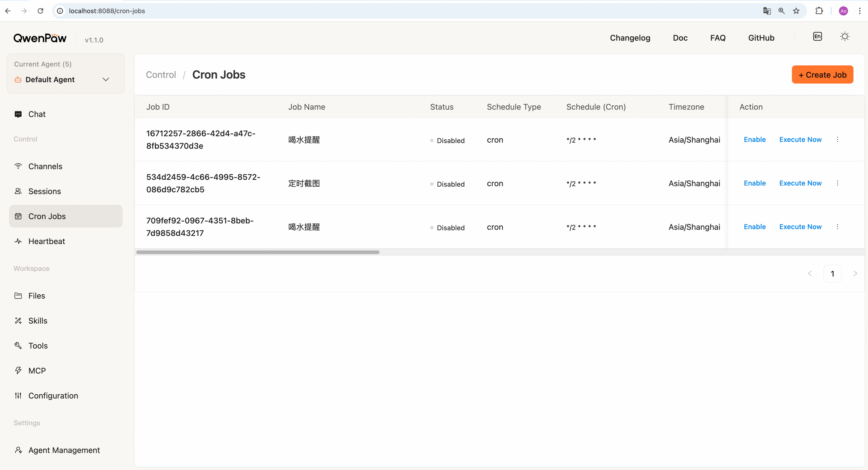The image size is (868, 470).
Task: Enable job 709fef92 喝水提醒
Action: (x=754, y=227)
